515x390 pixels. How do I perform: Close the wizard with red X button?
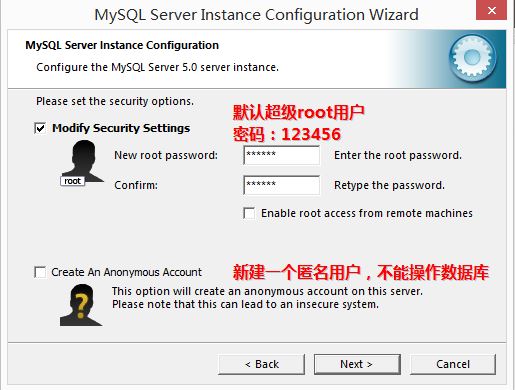[x=492, y=10]
